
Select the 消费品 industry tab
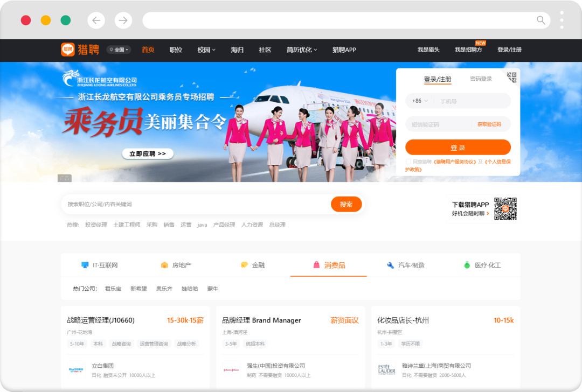(329, 265)
